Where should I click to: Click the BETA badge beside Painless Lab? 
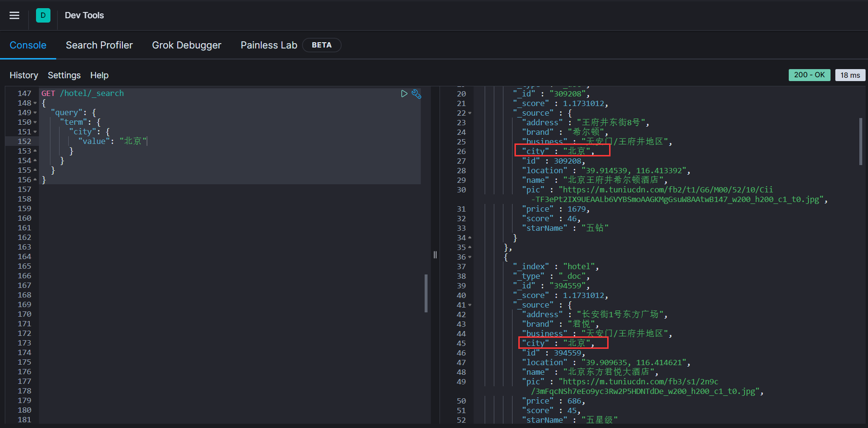321,45
